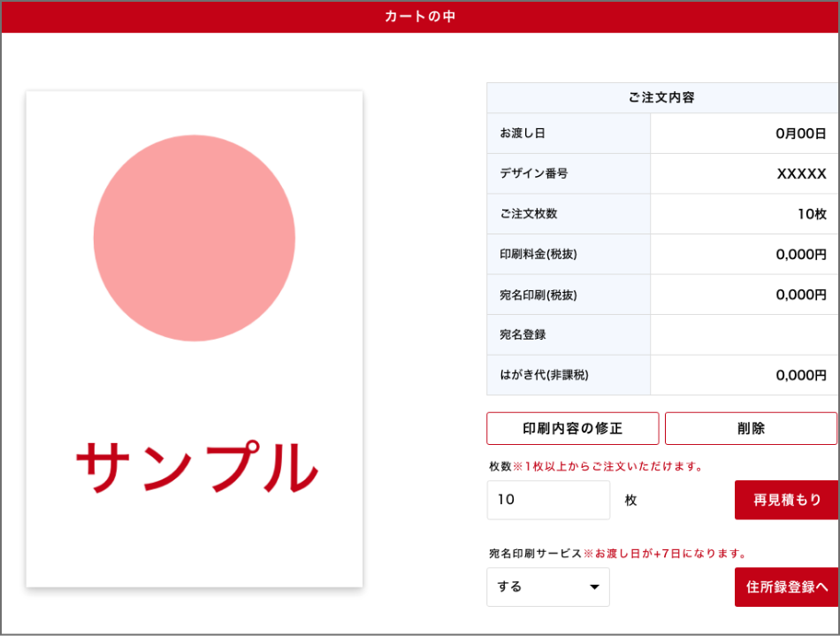Click the 印刷料金 price value 0,000円

point(801,255)
